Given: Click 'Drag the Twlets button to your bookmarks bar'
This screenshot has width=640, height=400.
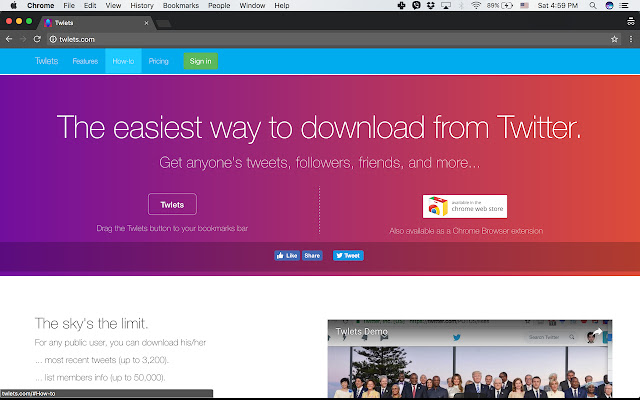Looking at the screenshot, I should click(x=172, y=228).
